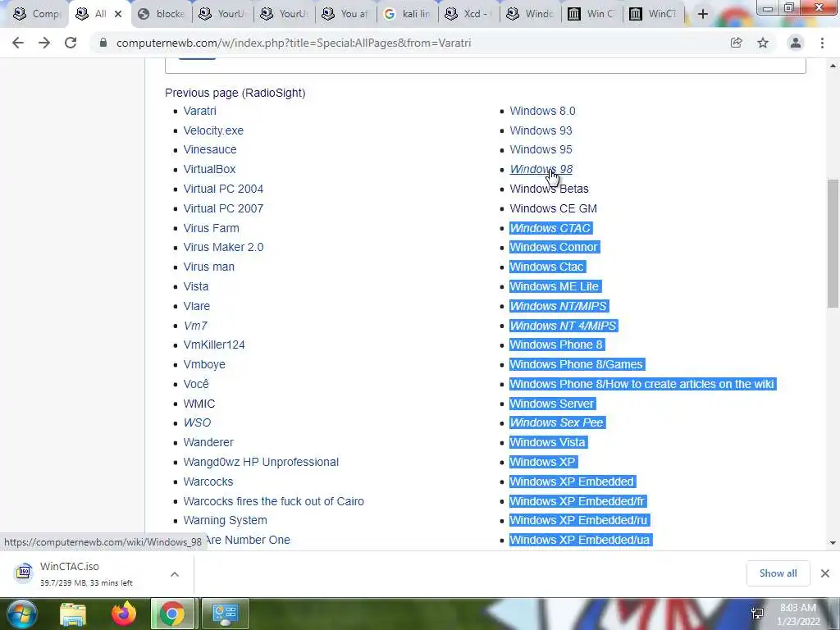
Task: Switch to the kali lin Google tab
Action: (409, 14)
